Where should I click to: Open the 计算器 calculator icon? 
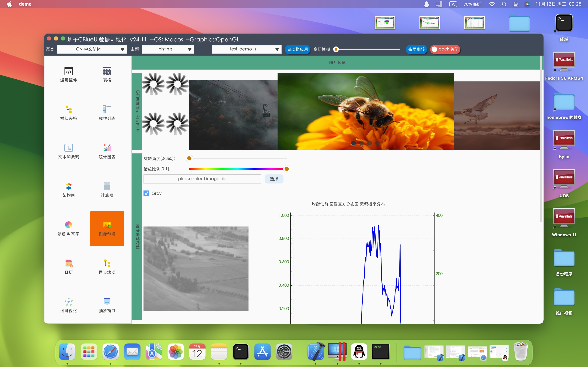pos(107,186)
